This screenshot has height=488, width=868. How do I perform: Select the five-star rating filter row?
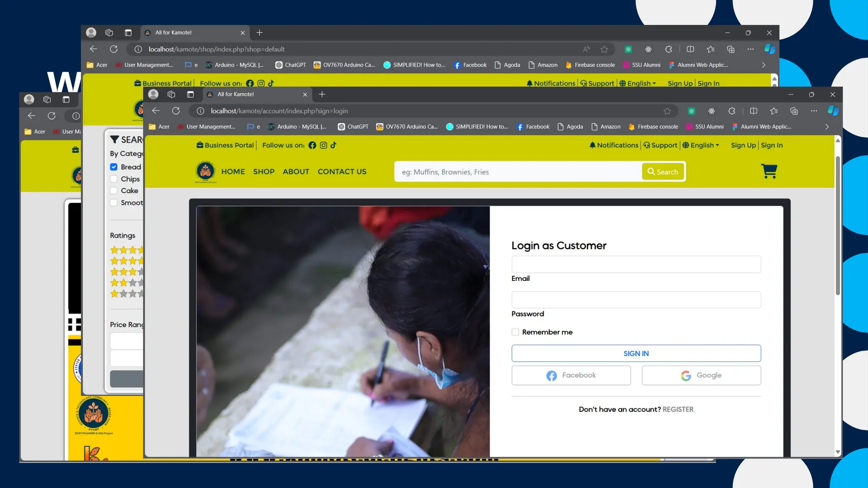click(x=127, y=250)
